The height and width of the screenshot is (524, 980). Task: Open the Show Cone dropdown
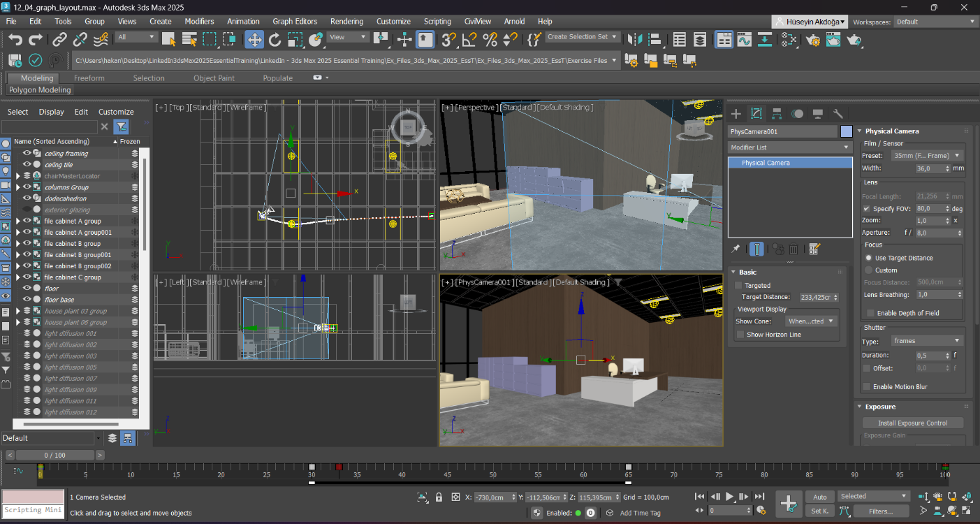810,321
